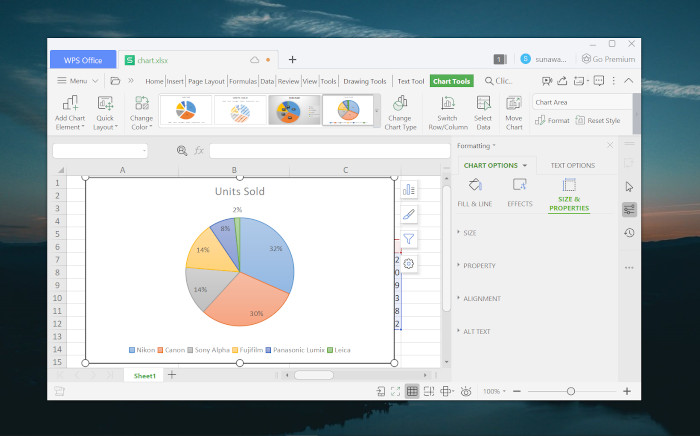Image resolution: width=700 pixels, height=436 pixels.
Task: Select striped pie chart style thumbnail
Action: (240, 110)
